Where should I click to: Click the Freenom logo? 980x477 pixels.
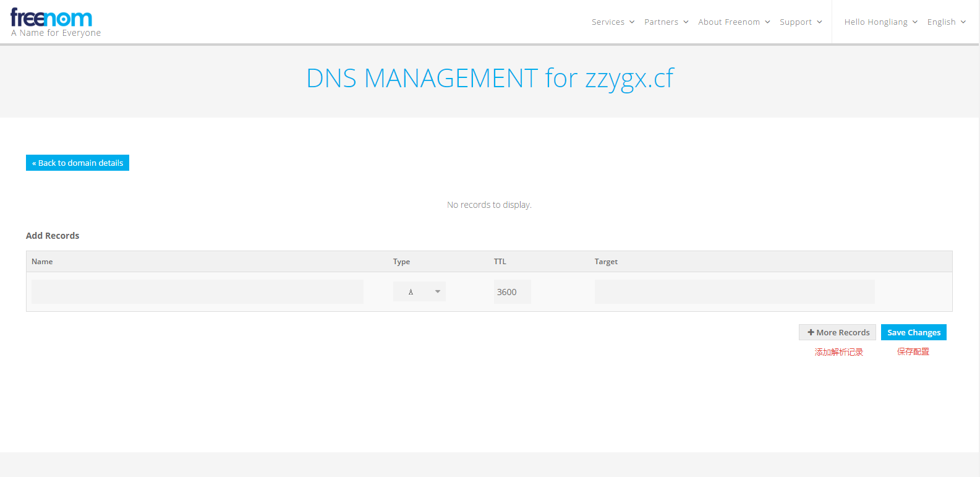coord(51,18)
